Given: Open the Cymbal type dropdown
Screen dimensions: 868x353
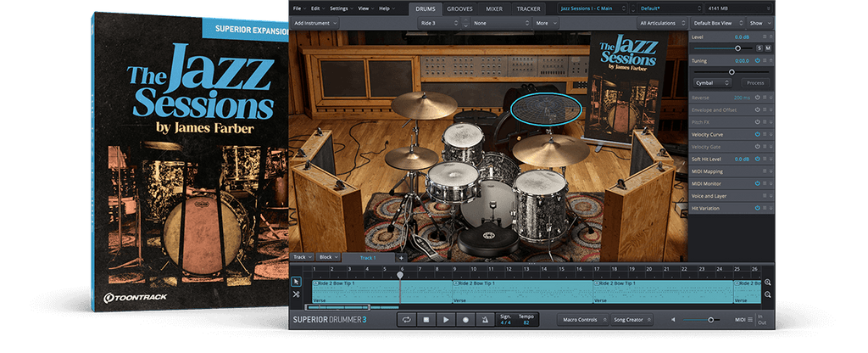Looking at the screenshot, I should click(x=712, y=82).
